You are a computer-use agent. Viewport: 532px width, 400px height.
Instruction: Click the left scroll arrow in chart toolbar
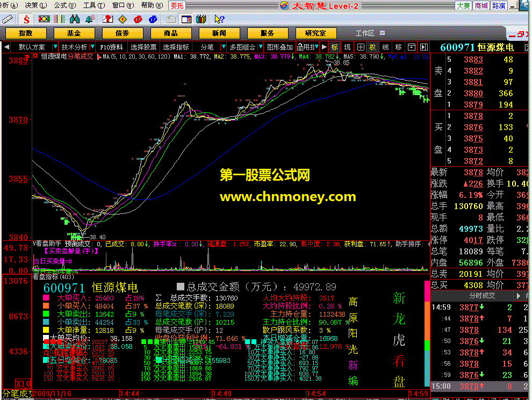(6, 47)
